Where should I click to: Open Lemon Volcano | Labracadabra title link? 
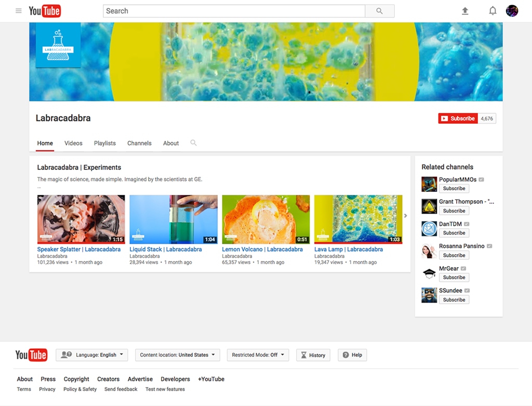pos(262,249)
